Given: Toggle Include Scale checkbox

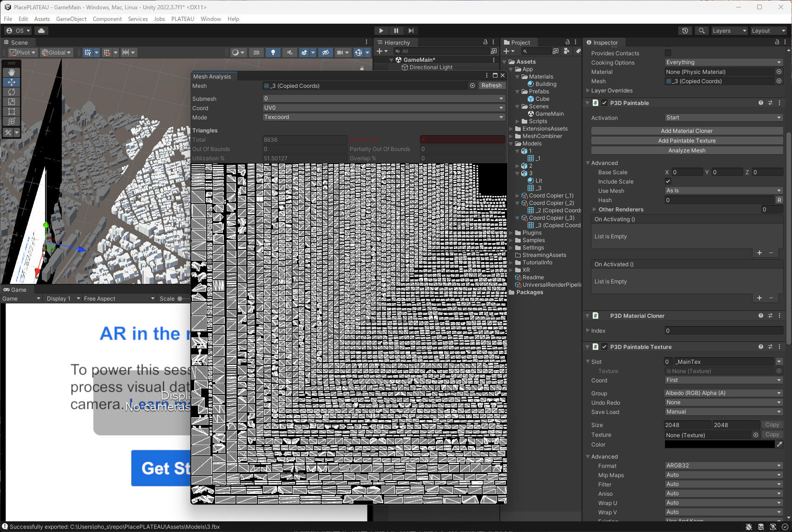Looking at the screenshot, I should click(668, 181).
